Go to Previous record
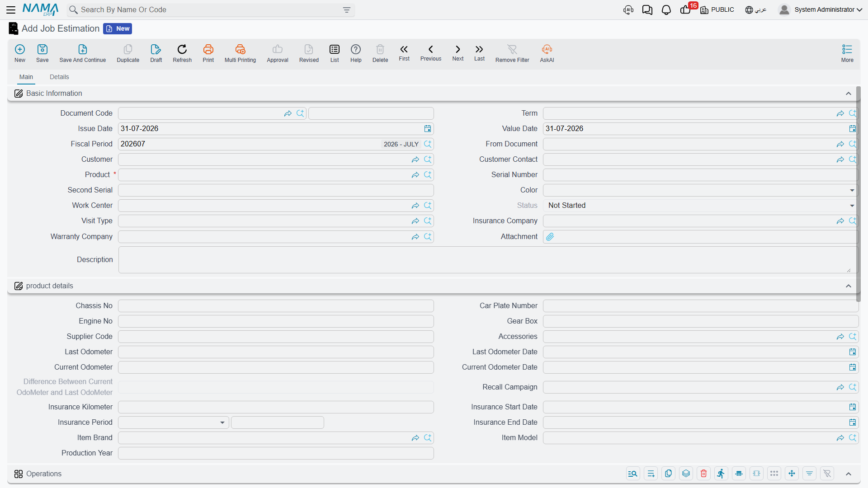Image resolution: width=868 pixels, height=488 pixels. click(431, 53)
